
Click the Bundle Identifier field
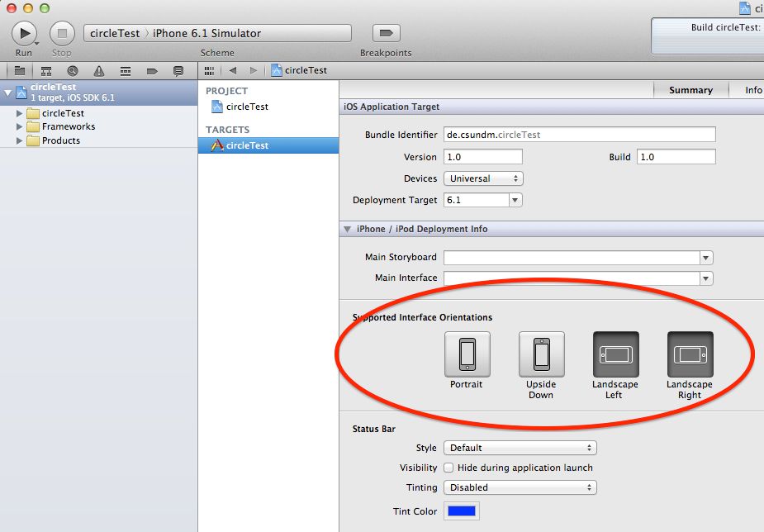[x=579, y=135]
